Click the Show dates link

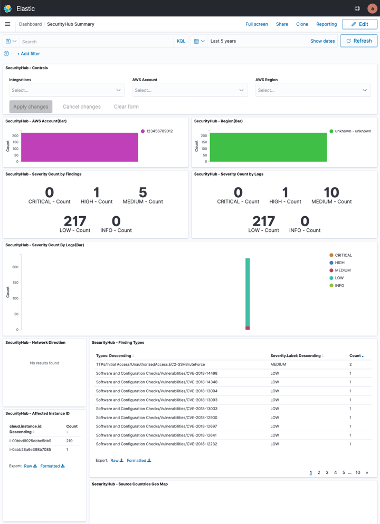323,41
